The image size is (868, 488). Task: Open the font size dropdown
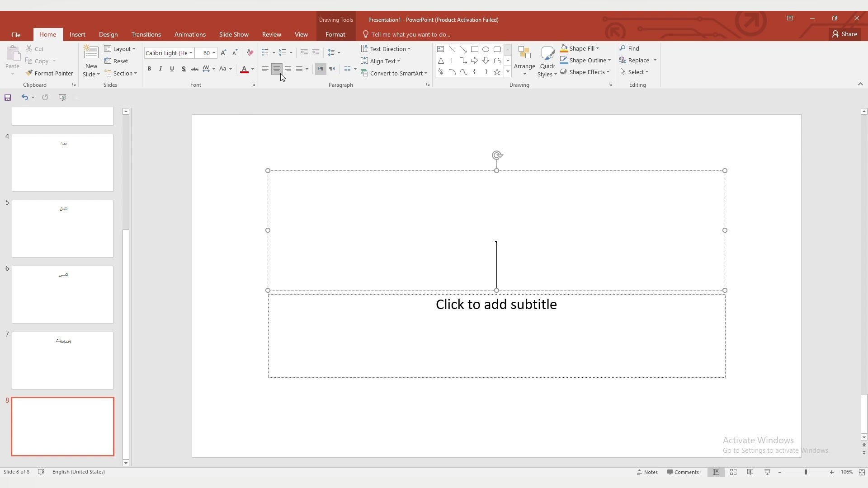[x=214, y=53]
